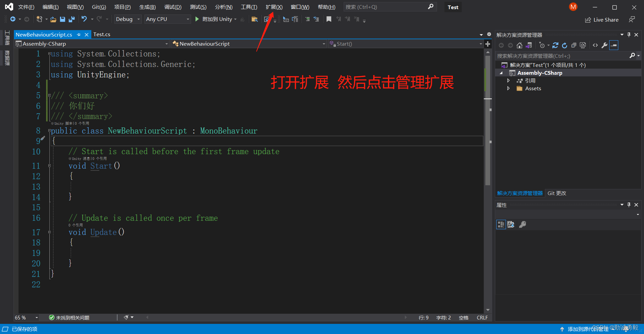Screen dimensions: 644x334
Task: Click the Find in Files folder-search icon
Action: [255, 19]
